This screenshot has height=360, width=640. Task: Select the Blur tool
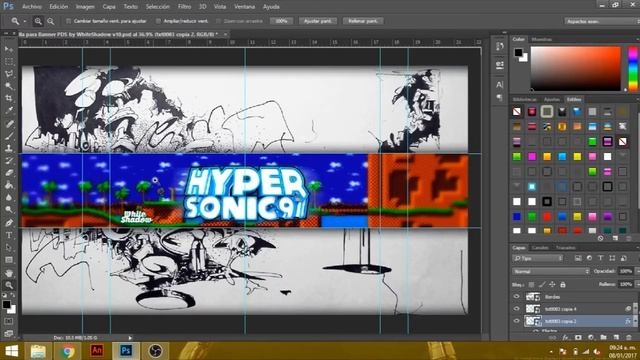pos(9,197)
